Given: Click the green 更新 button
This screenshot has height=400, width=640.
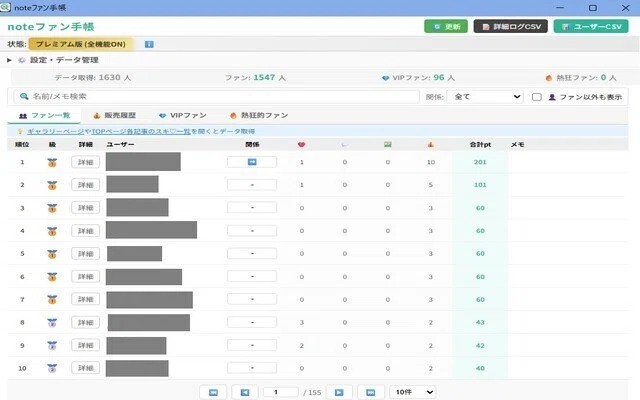Looking at the screenshot, I should [x=446, y=27].
